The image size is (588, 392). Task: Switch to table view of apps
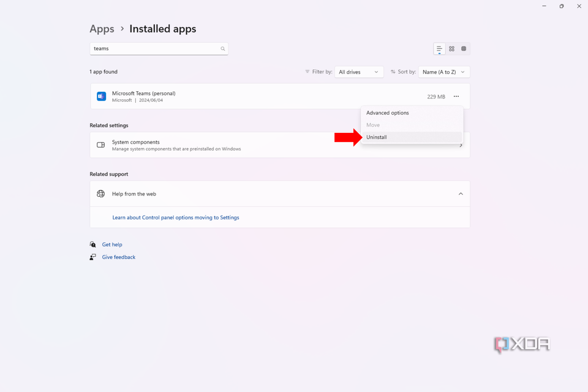(464, 48)
